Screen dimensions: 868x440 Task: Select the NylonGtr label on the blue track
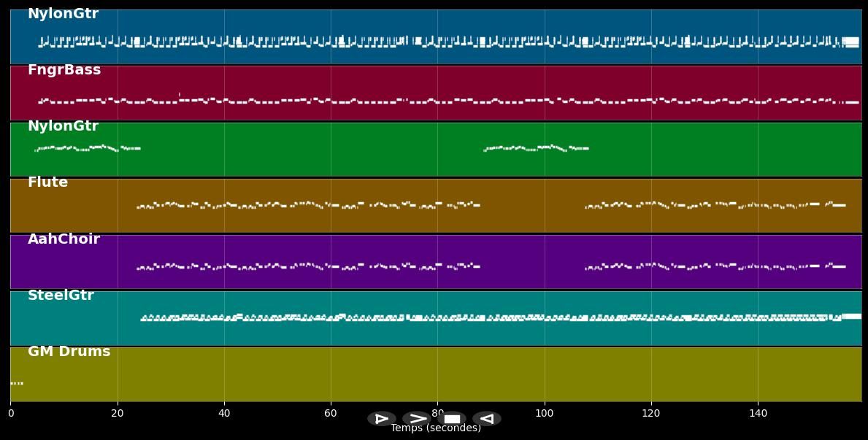(x=63, y=14)
